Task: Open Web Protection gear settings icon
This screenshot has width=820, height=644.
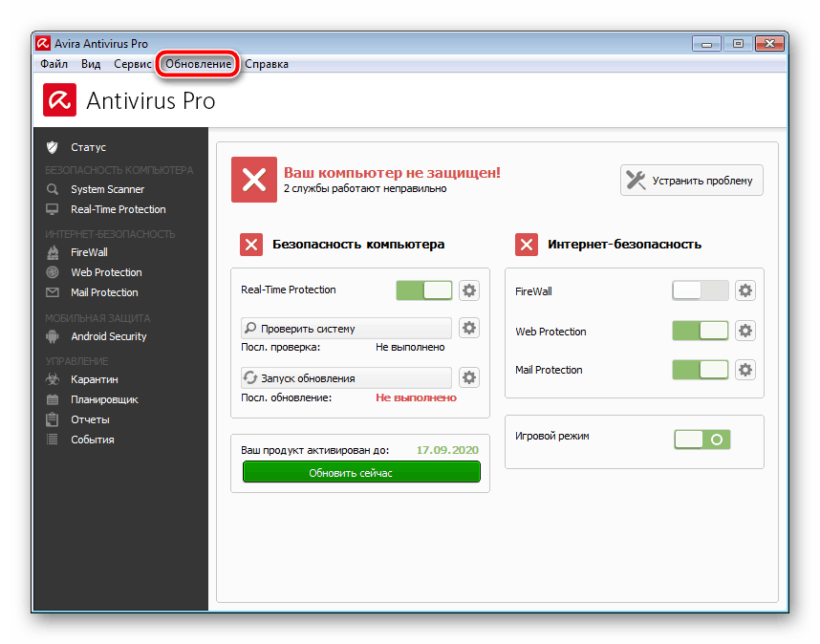Action: click(744, 332)
